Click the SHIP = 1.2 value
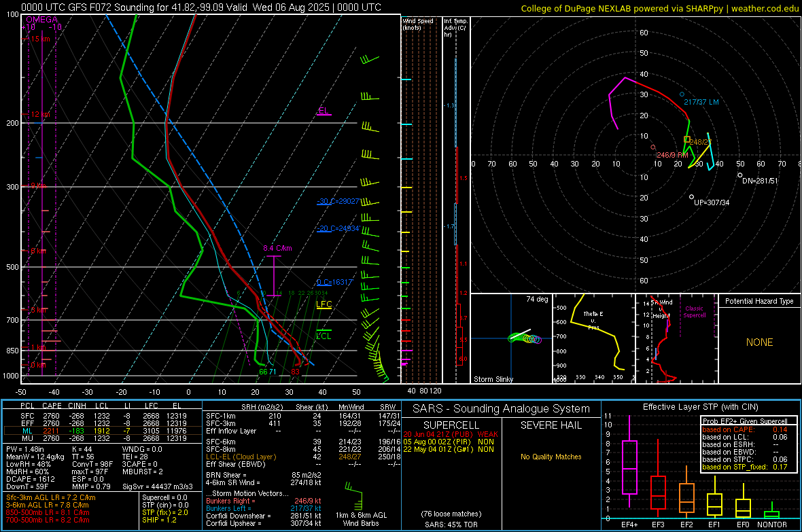This screenshot has width=802, height=532. [159, 520]
